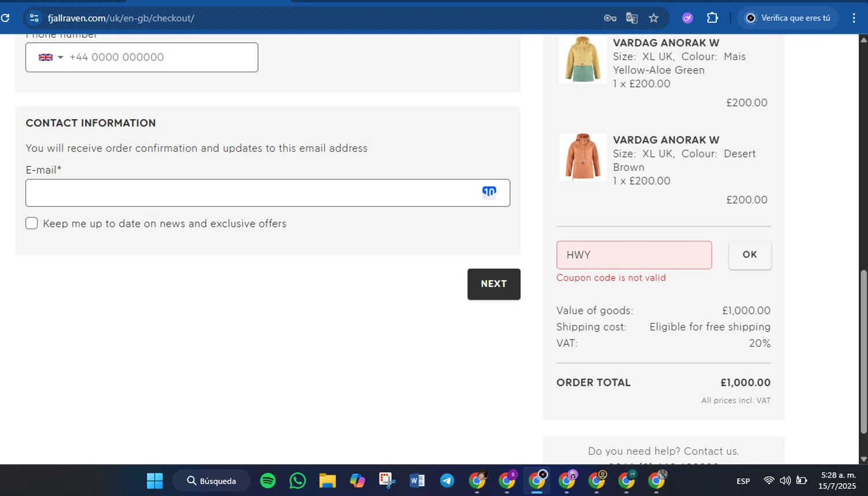Screen dimensions: 868x496
Task: Click the 'Value of goods:' label
Action: [x=595, y=311]
